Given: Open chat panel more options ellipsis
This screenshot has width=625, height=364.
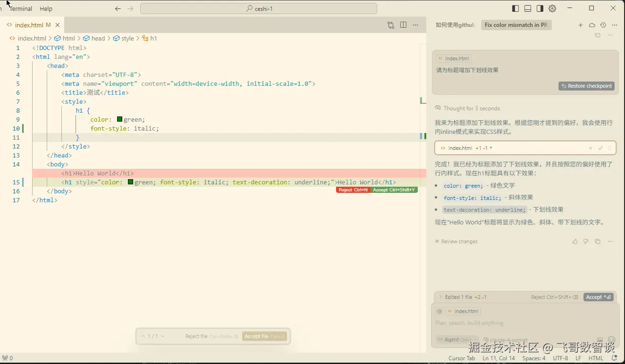Looking at the screenshot, I should coord(614,25).
